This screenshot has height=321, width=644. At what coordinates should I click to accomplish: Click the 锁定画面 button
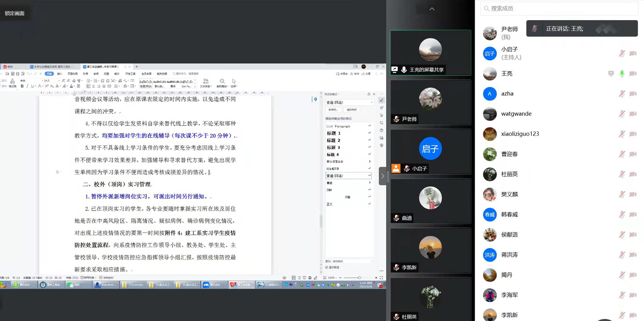pos(15,14)
